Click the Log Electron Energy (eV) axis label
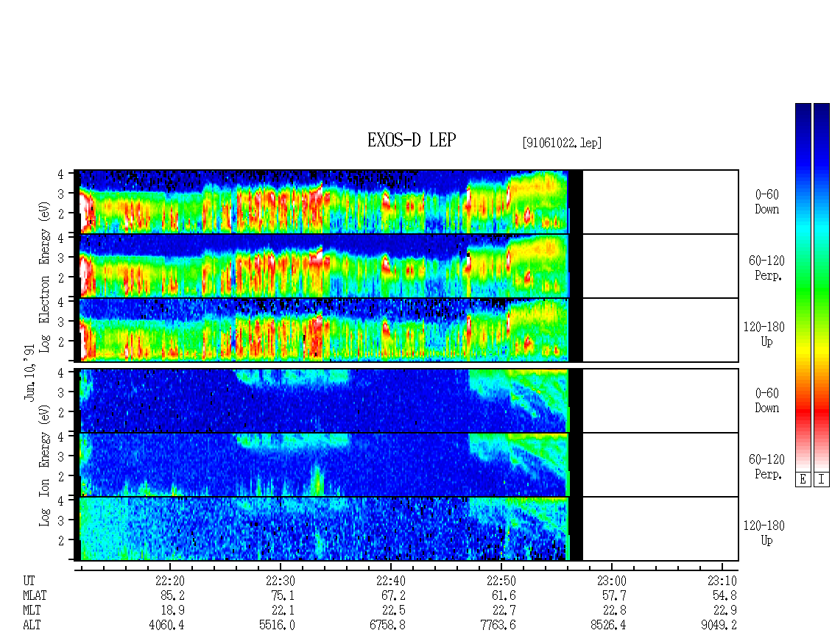832x644 pixels. click(x=44, y=277)
